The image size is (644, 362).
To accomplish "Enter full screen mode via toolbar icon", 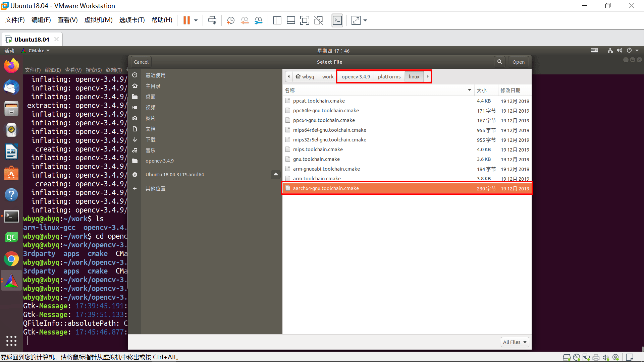I will pos(305,20).
